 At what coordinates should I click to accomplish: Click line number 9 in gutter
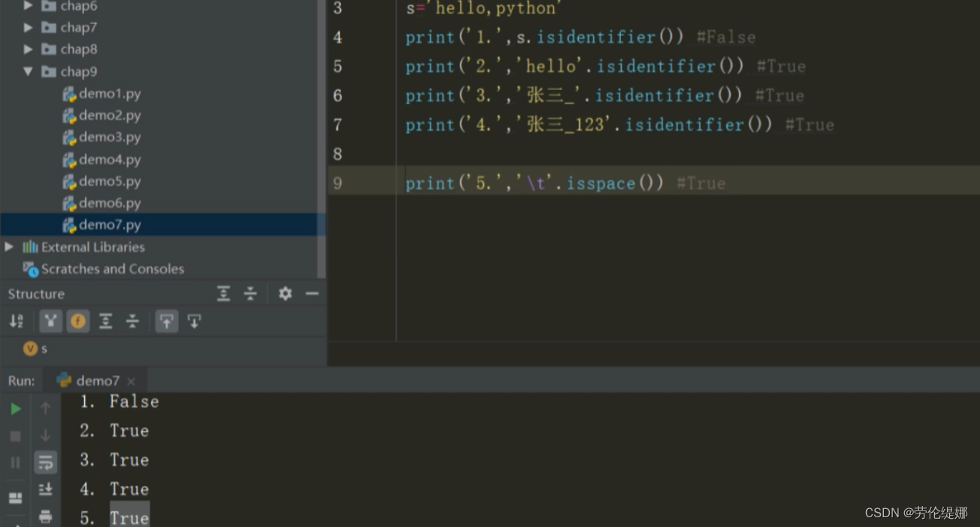click(x=338, y=183)
